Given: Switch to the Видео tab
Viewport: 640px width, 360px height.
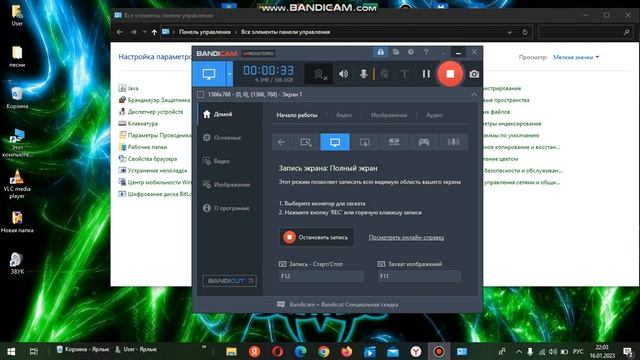Looking at the screenshot, I should [344, 115].
